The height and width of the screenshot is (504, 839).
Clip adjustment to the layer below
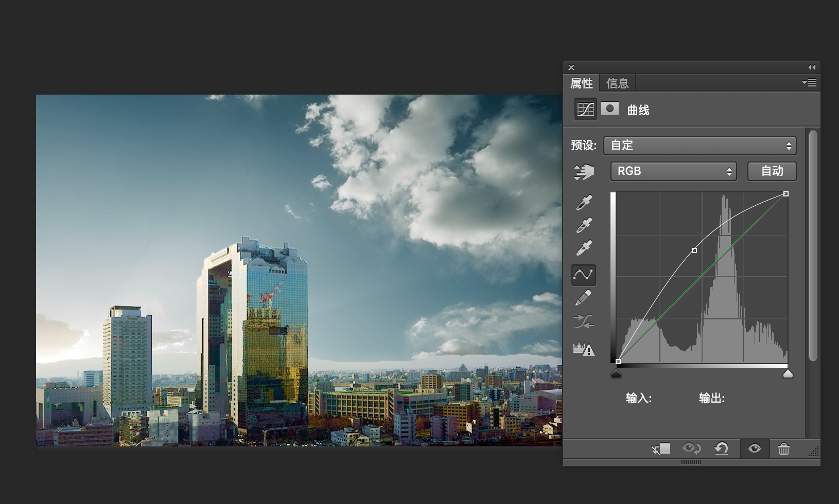pyautogui.click(x=661, y=449)
